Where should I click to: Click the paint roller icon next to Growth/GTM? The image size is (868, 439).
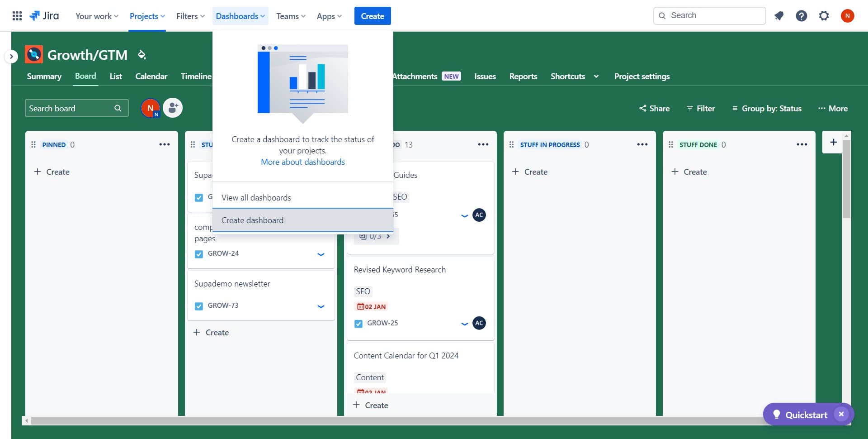click(x=142, y=54)
